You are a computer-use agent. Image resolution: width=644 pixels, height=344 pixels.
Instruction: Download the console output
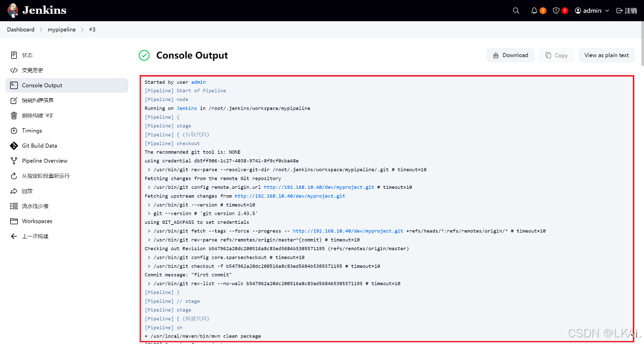(510, 55)
